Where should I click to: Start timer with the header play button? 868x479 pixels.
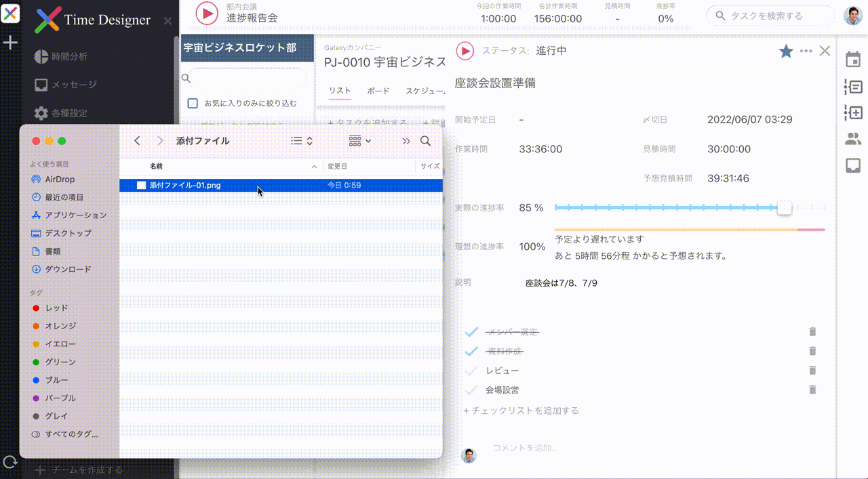pyautogui.click(x=206, y=14)
